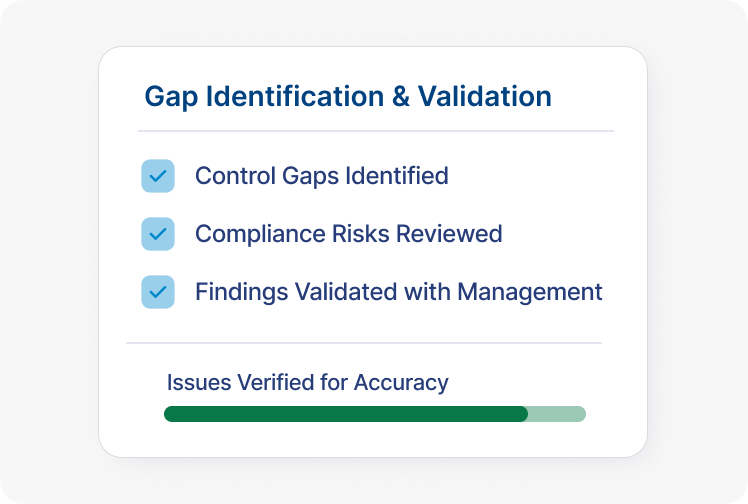Screen dimensions: 748x504
Task: Click the divider line above the progress section
Action: point(364,343)
